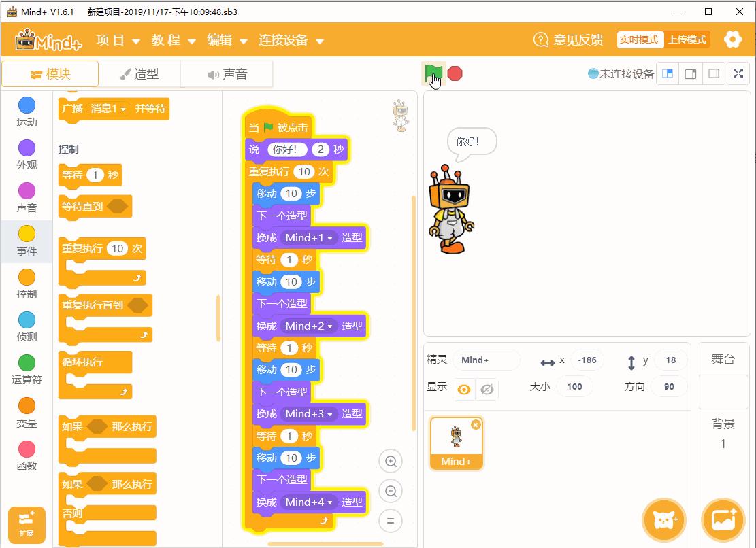756x548 pixels.
Task: Select the Looks category circle
Action: click(27, 148)
